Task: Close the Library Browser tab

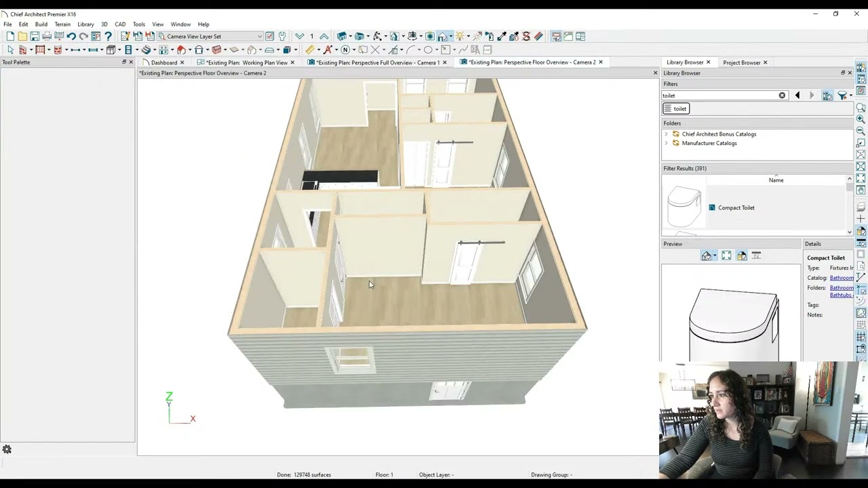Action: [708, 62]
